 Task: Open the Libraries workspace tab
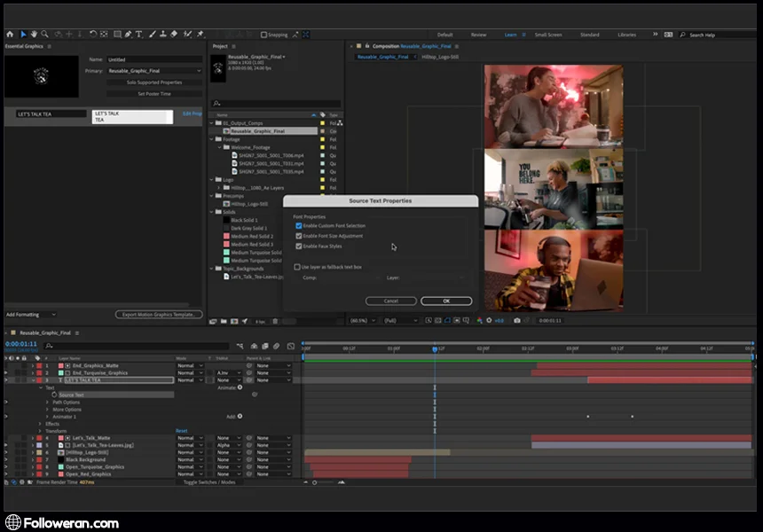pos(626,35)
